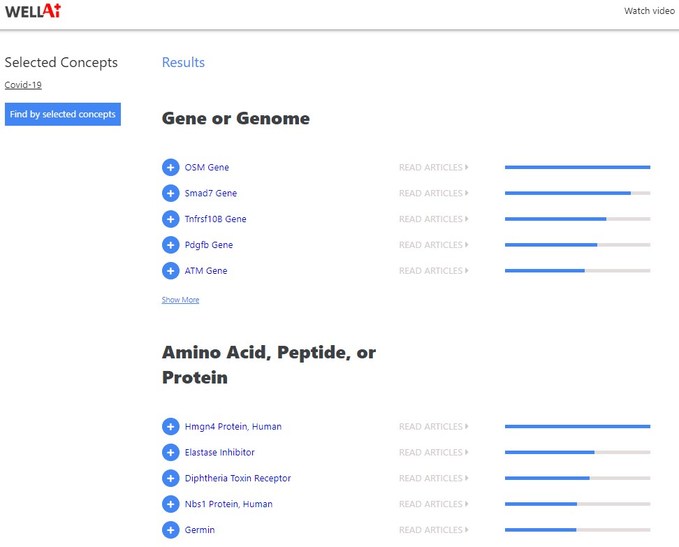
Task: Open Read Articles for OSM Gene
Action: [x=433, y=167]
